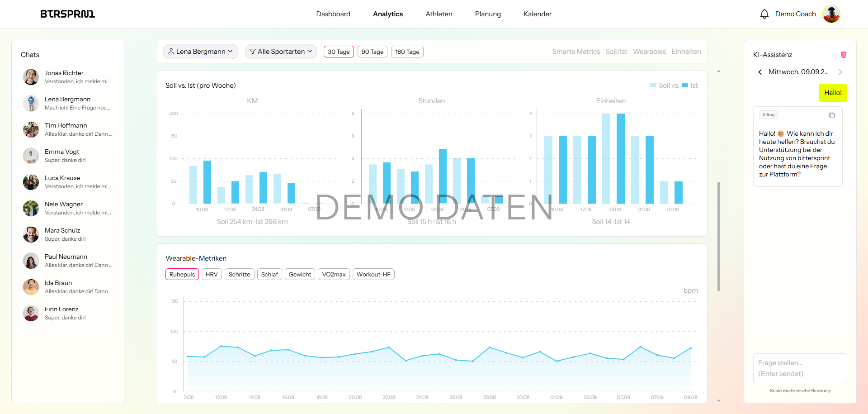Open Alle Sportarten filter dropdown

[x=281, y=52]
